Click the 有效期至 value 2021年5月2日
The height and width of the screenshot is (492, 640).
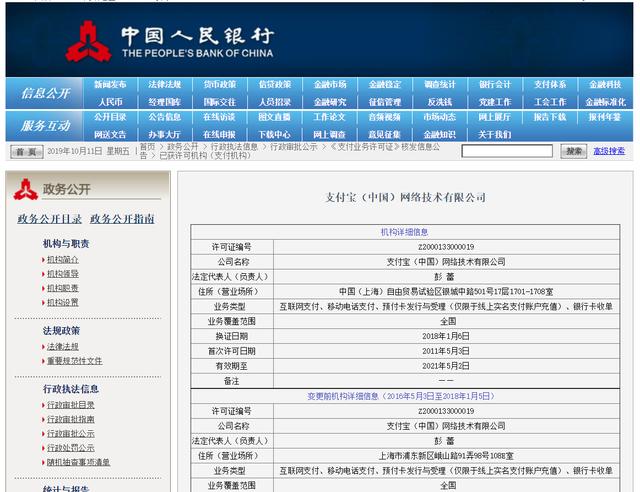pos(446,366)
